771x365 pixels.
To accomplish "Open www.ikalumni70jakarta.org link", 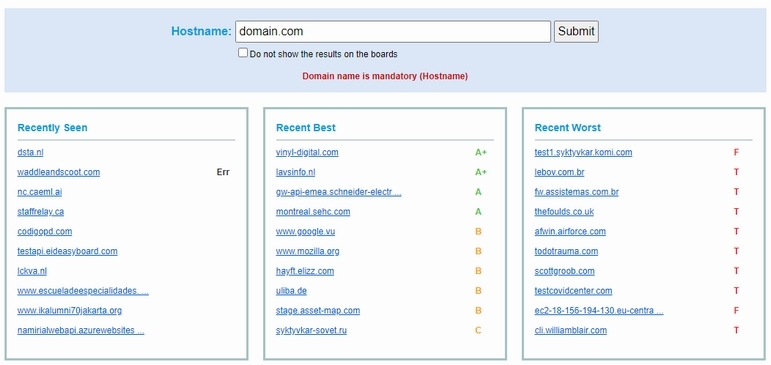I will point(69,310).
